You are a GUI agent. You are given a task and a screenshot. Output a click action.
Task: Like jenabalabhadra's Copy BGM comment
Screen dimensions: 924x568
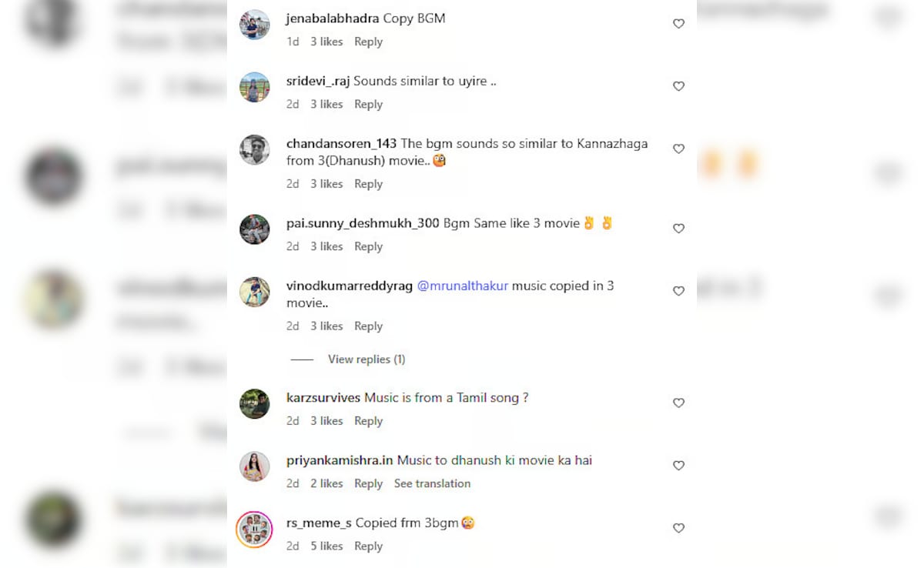678,24
